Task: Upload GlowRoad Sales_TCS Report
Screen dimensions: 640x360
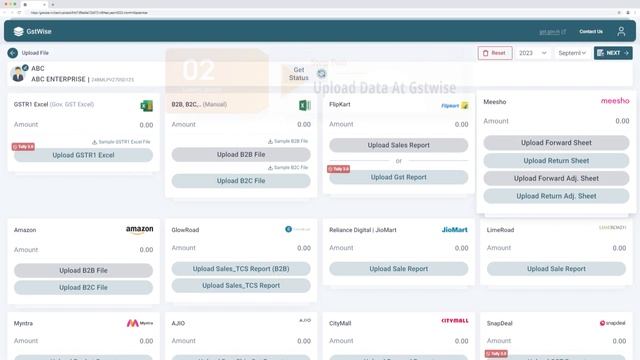Action: click(241, 286)
